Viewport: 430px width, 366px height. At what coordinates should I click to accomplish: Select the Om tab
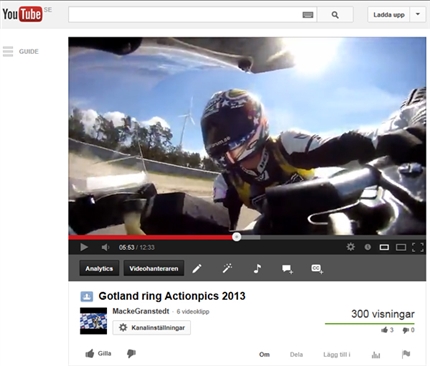click(x=264, y=354)
